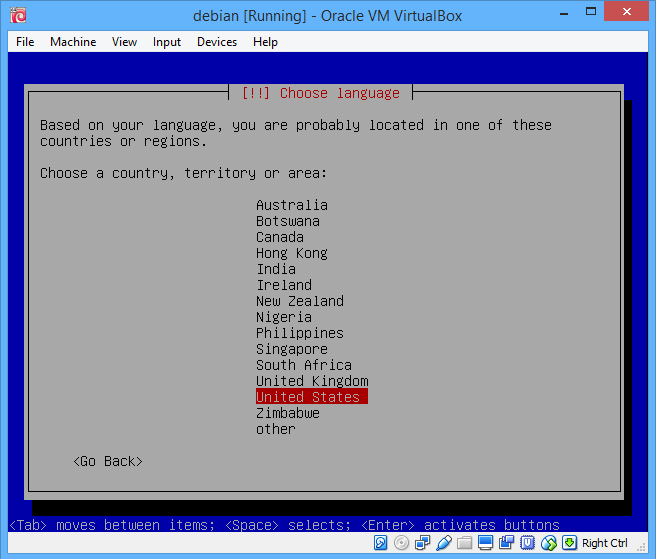Click the mouse integration status icon
Viewport: 656px width, 559px height.
pos(548,543)
